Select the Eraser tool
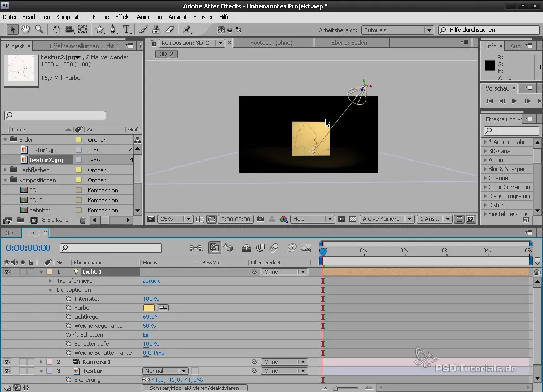Screen dimensions: 543x392 (x=169, y=30)
